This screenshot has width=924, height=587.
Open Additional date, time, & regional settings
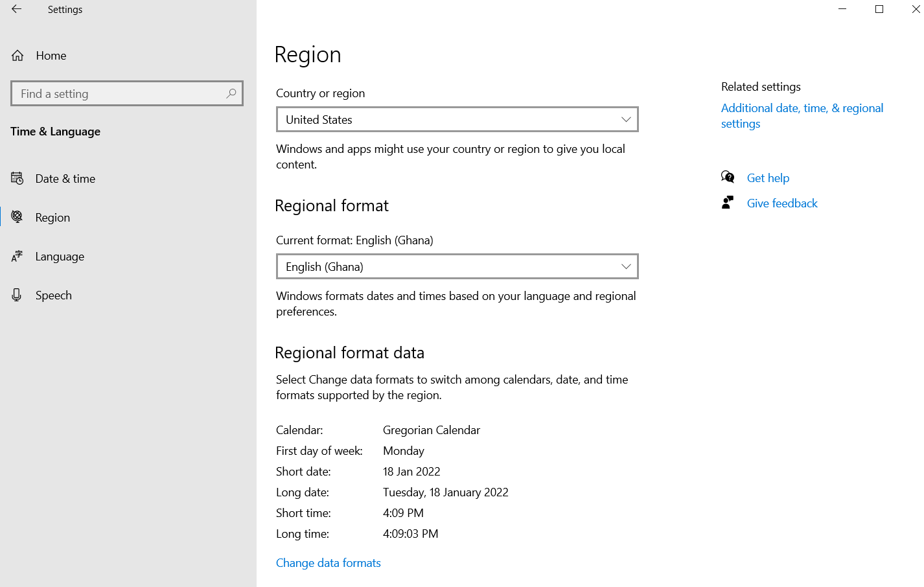coord(802,116)
